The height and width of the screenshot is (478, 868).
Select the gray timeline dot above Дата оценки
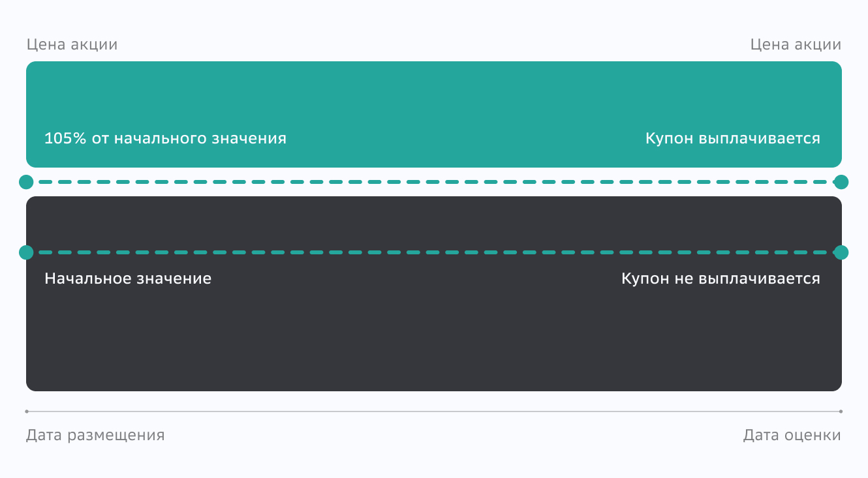coord(841,411)
